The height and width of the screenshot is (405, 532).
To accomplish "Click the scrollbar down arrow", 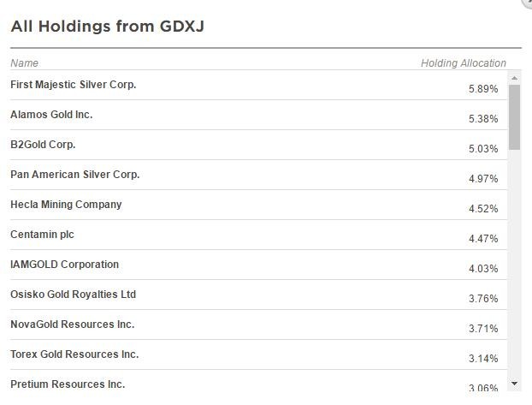I will coord(514,384).
